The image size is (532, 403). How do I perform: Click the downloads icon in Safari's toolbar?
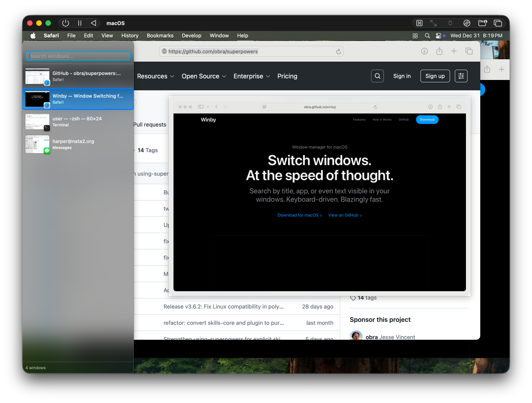point(425,51)
